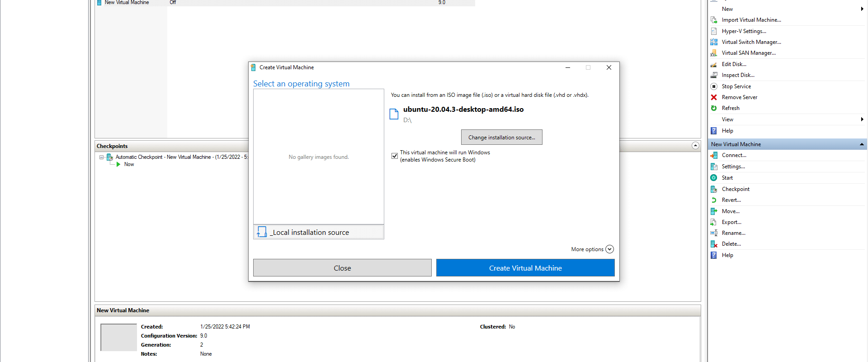The width and height of the screenshot is (868, 362).
Task: Click the Close button in the dialog
Action: pos(342,268)
